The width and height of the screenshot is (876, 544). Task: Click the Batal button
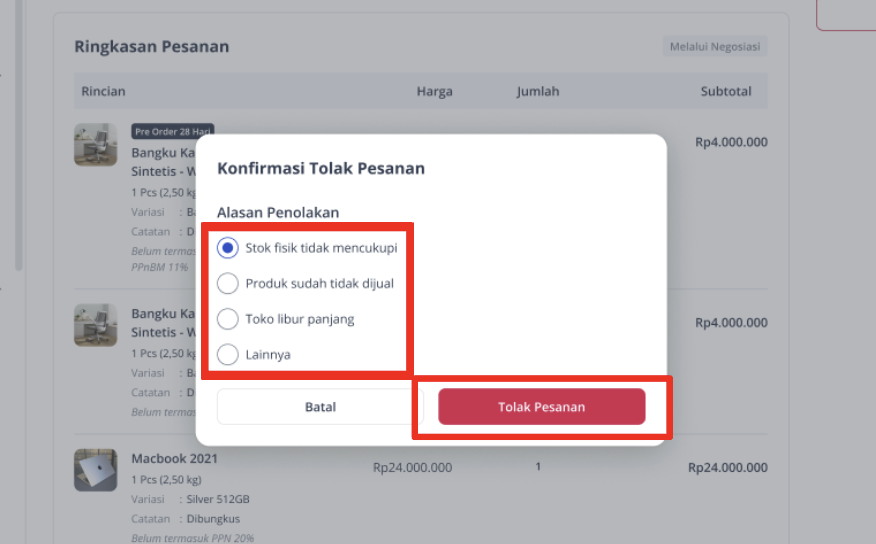(320, 407)
